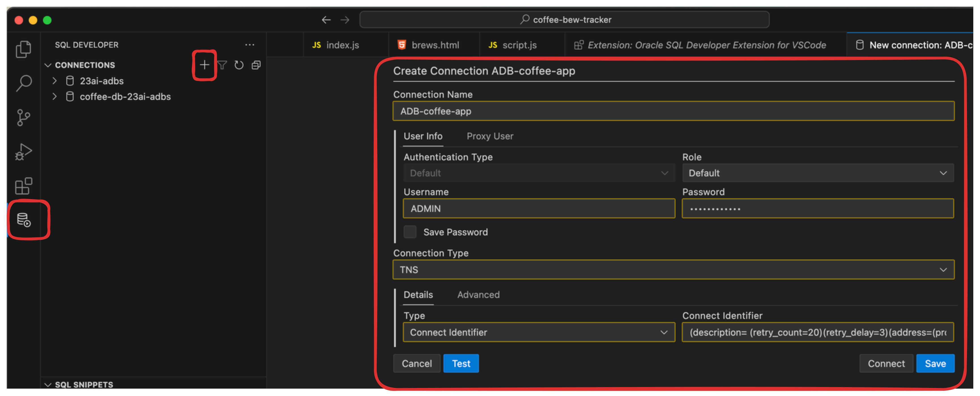Select the 23ai-adbs connection row
Screen dimensions: 980x396
pos(153,81)
